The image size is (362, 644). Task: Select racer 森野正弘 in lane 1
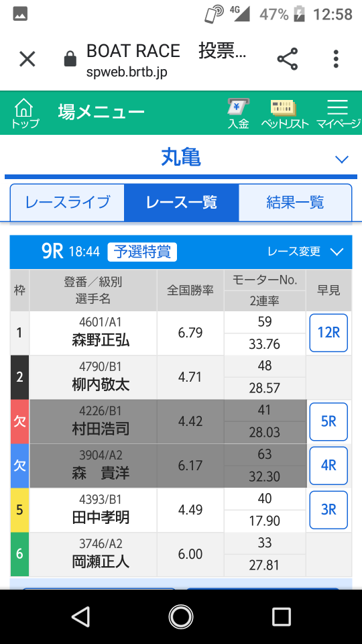101,341
